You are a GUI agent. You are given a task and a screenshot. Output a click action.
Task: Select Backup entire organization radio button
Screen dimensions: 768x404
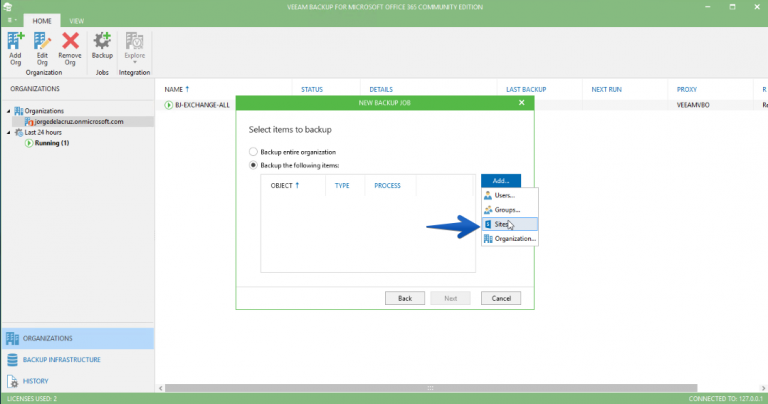pyautogui.click(x=253, y=152)
